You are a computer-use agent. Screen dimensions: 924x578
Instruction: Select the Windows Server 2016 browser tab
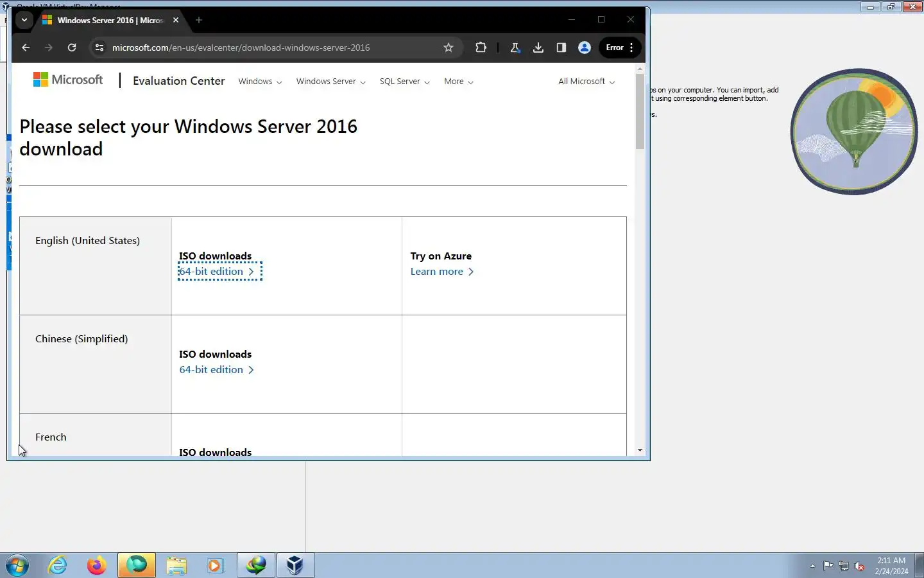(x=109, y=20)
